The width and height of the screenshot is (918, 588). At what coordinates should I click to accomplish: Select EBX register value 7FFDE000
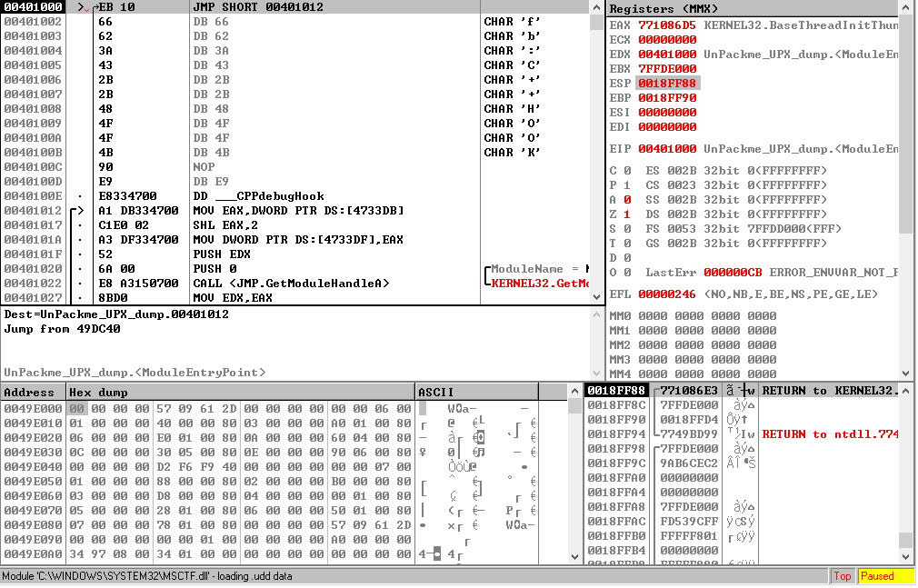(x=667, y=69)
